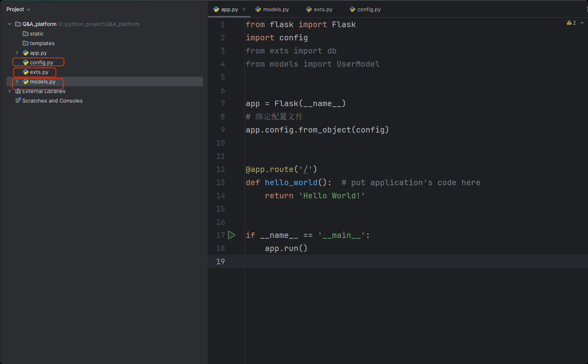The image size is (588, 364).
Task: Expand the External Libraries node chevron
Action: pyautogui.click(x=10, y=91)
